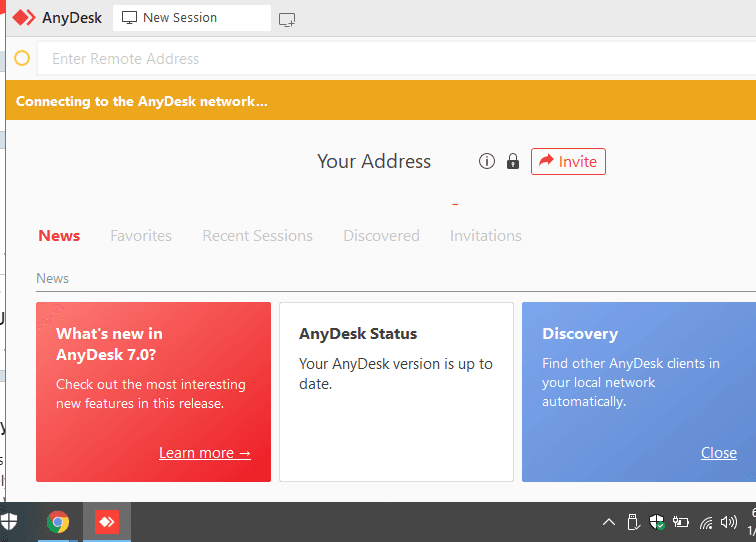Open the Invitations tab
The image size is (756, 542).
[486, 235]
